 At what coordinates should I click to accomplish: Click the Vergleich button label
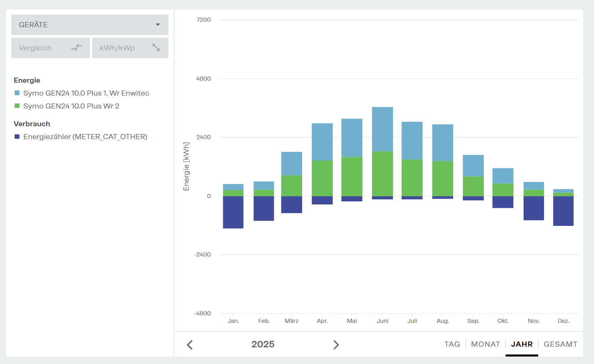[x=35, y=48]
